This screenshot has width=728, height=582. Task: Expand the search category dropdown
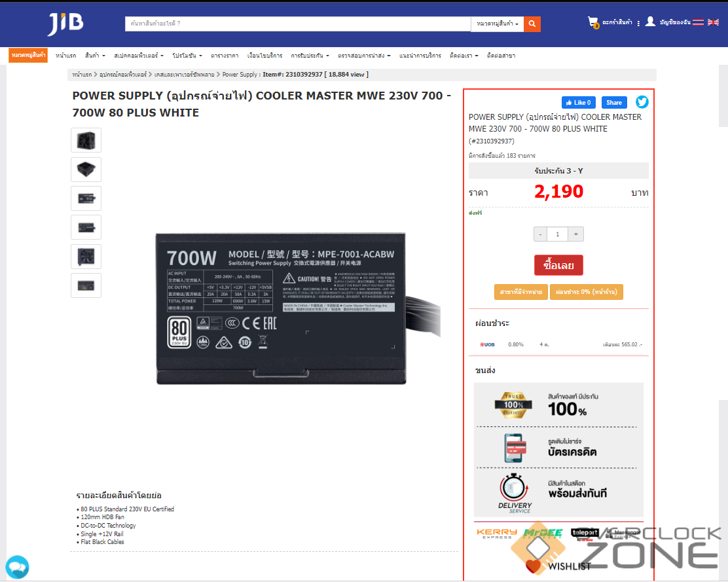(498, 24)
